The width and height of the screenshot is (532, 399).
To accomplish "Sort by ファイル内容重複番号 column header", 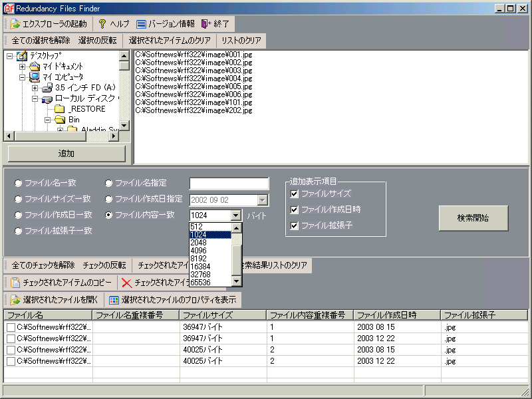I will (x=310, y=315).
